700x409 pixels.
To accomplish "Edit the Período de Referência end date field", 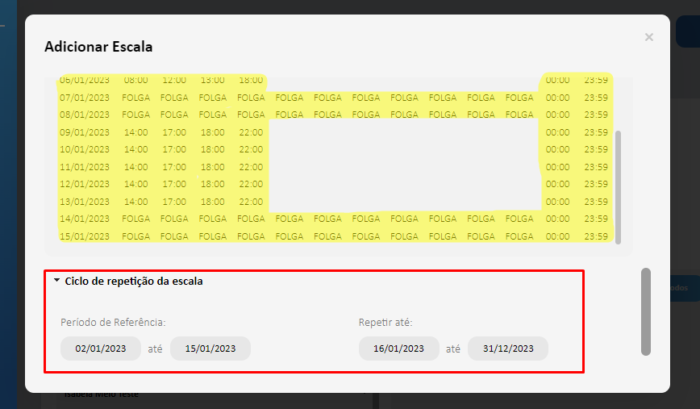I will [x=210, y=349].
